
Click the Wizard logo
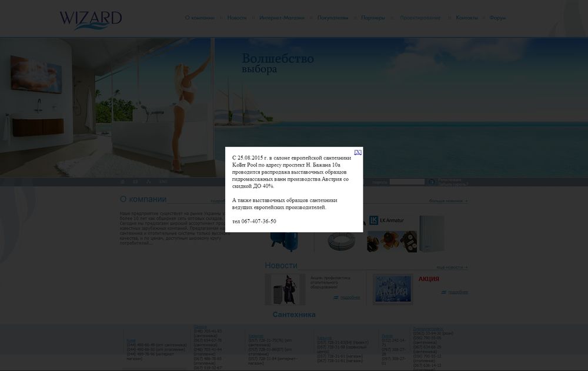point(91,20)
